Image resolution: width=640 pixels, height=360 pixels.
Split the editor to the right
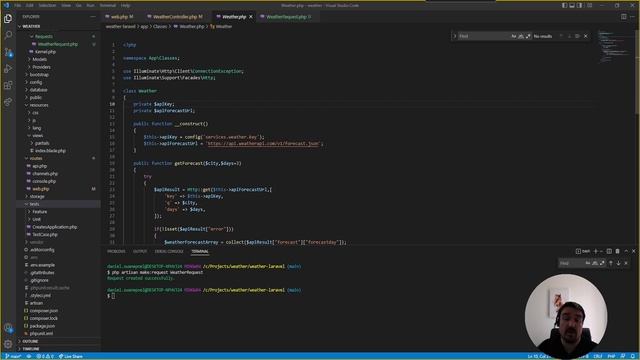(623, 17)
